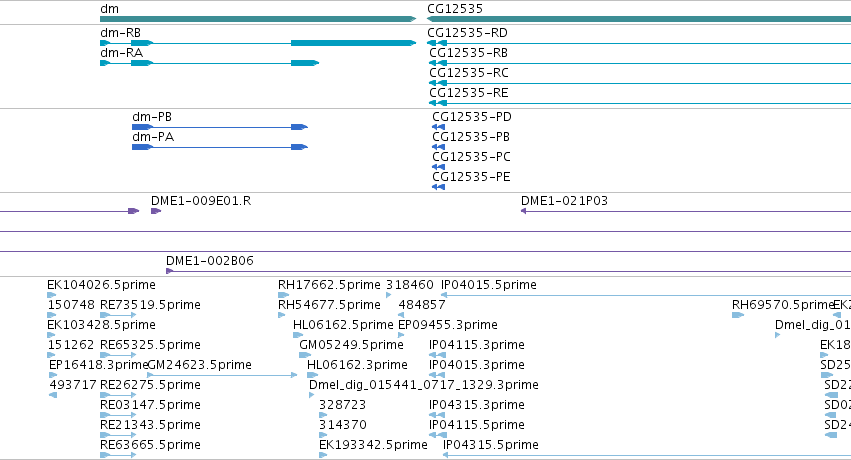Click the dm-RB transcript label
851x460 pixels.
coord(120,33)
